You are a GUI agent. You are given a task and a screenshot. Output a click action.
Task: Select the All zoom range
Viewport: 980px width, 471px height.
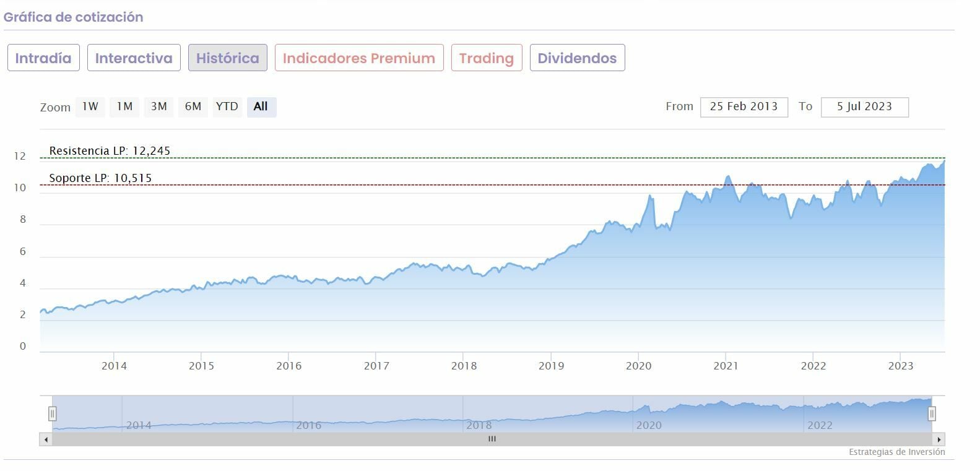261,106
